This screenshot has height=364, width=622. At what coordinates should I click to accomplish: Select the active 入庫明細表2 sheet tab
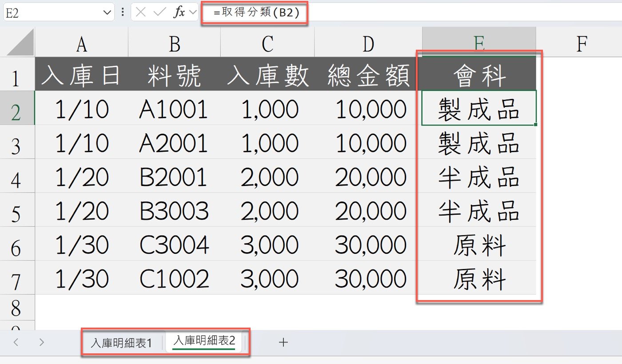click(203, 342)
